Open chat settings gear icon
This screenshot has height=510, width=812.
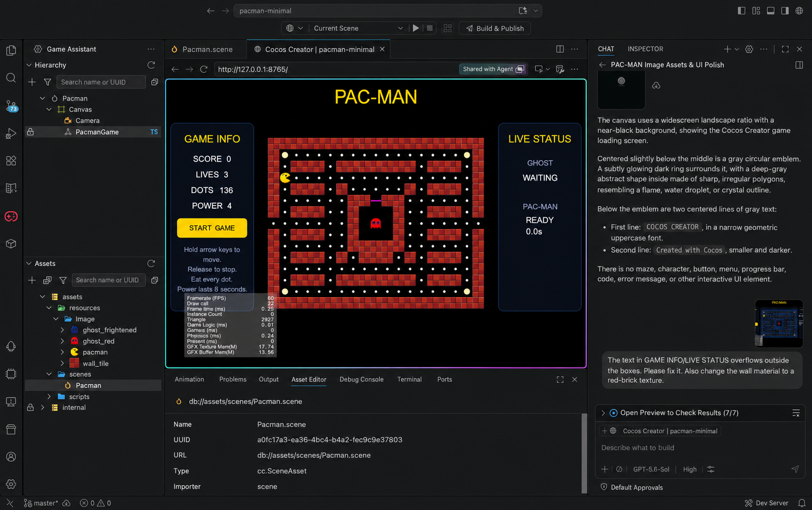pyautogui.click(x=749, y=49)
